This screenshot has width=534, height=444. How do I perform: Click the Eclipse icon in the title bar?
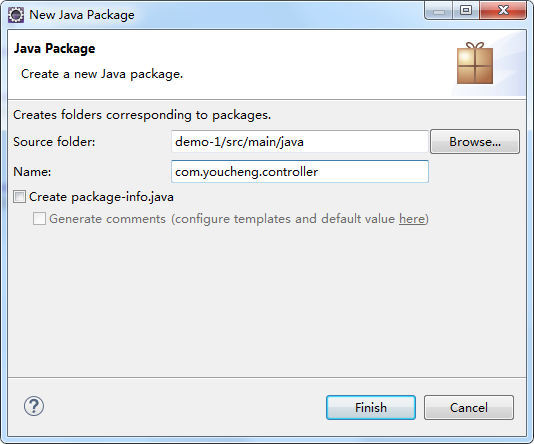click(x=16, y=15)
